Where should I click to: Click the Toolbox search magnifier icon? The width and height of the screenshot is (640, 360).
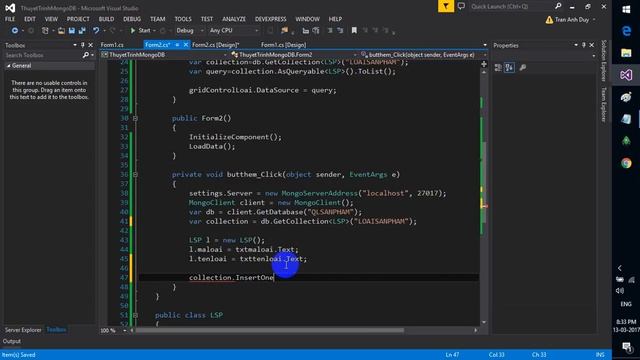[86, 55]
